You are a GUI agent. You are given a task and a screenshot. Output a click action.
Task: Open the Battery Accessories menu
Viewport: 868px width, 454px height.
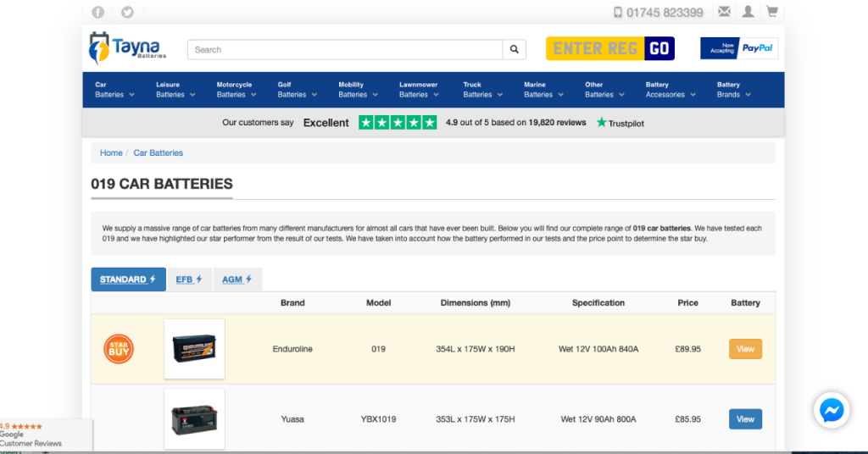pos(670,90)
